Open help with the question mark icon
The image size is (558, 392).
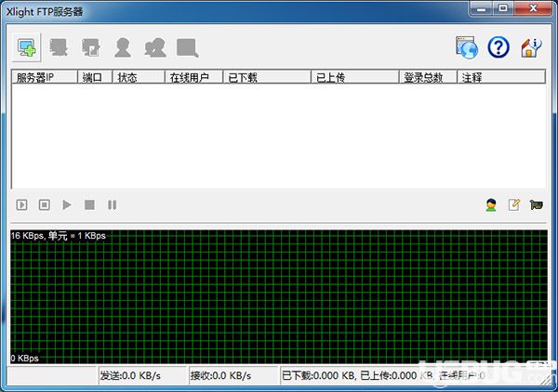click(498, 47)
